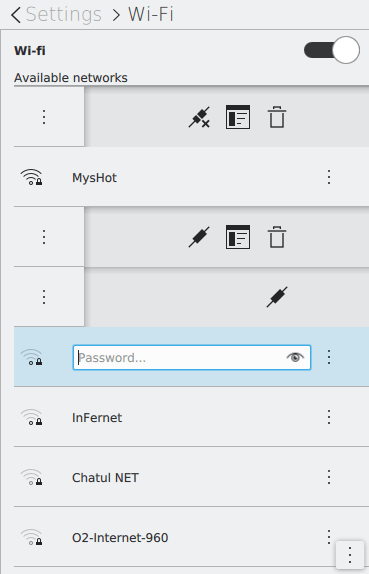Click floating three-dot button at bottom corner
Image resolution: width=369 pixels, height=574 pixels.
pyautogui.click(x=350, y=555)
